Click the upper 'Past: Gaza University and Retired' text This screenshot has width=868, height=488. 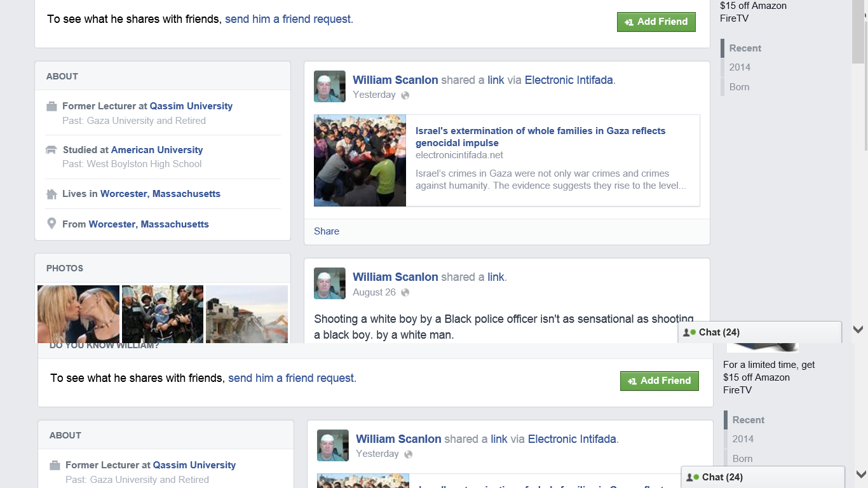[x=134, y=121]
